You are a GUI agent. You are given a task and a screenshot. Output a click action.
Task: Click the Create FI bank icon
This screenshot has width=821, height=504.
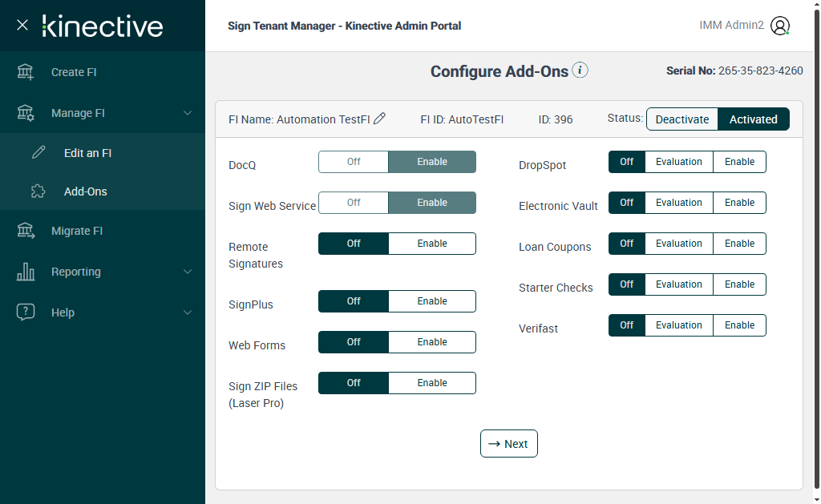click(25, 72)
